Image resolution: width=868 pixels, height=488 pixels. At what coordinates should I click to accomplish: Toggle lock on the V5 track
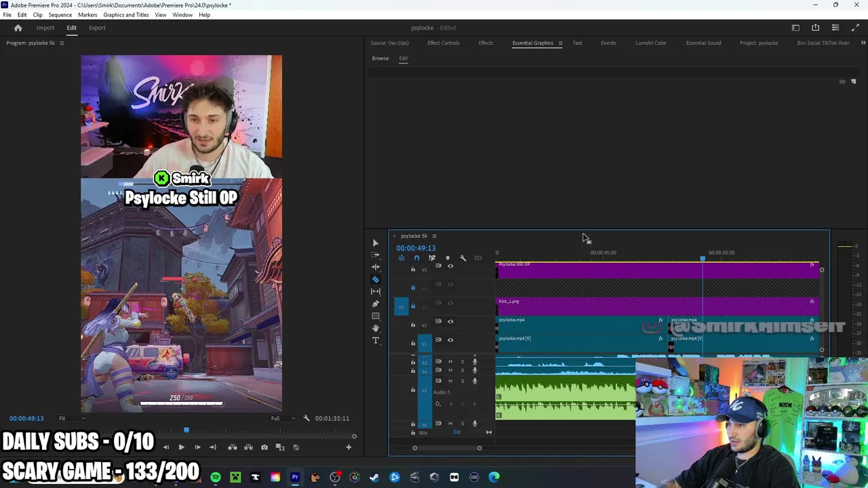[x=413, y=269]
